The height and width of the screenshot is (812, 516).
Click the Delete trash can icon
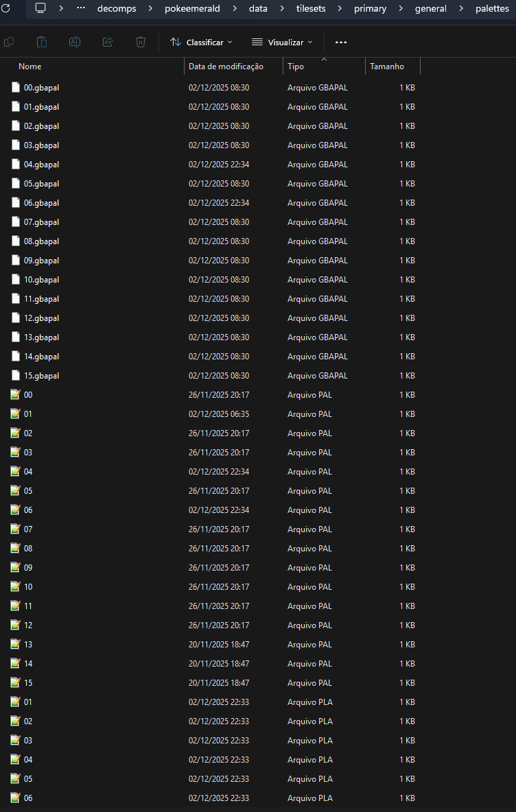pos(141,42)
